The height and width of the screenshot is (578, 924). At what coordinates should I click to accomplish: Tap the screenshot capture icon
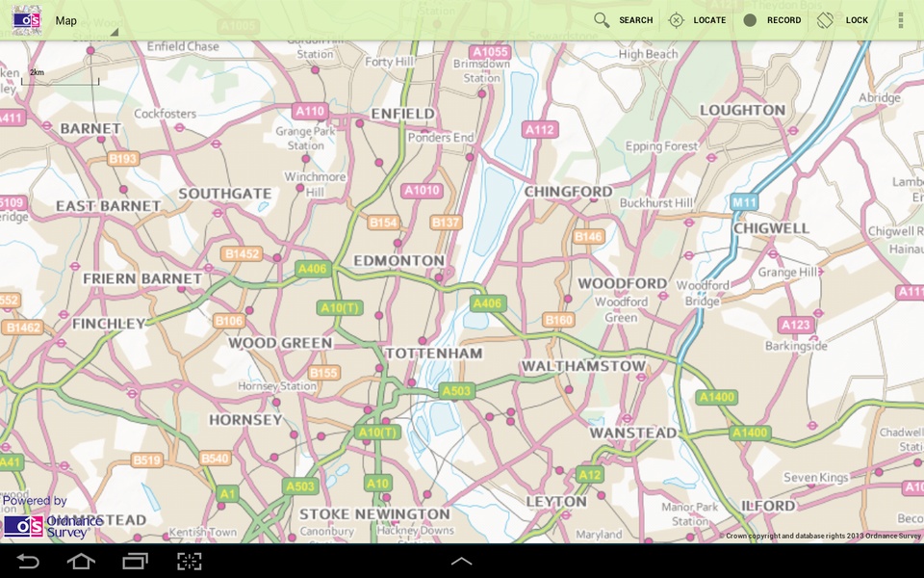190,561
